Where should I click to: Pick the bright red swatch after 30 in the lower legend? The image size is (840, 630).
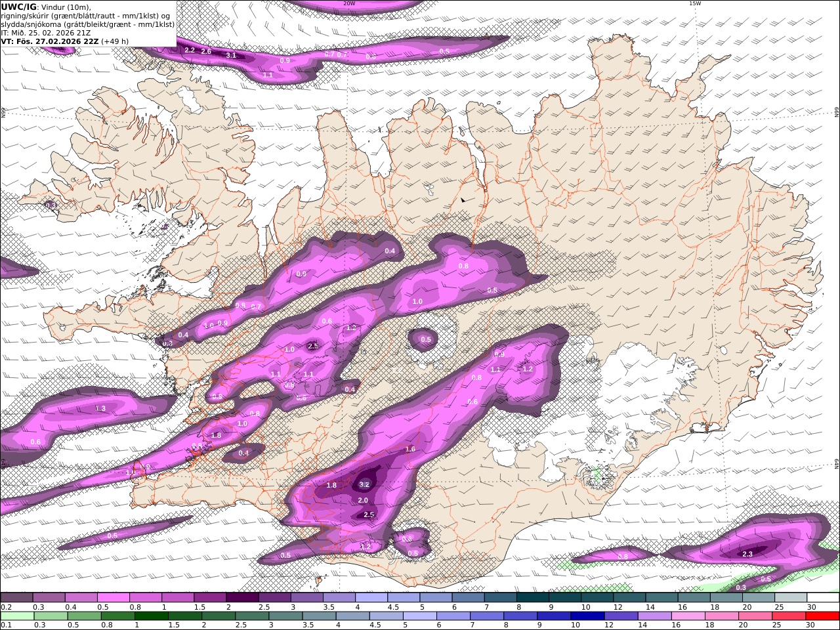822,616
